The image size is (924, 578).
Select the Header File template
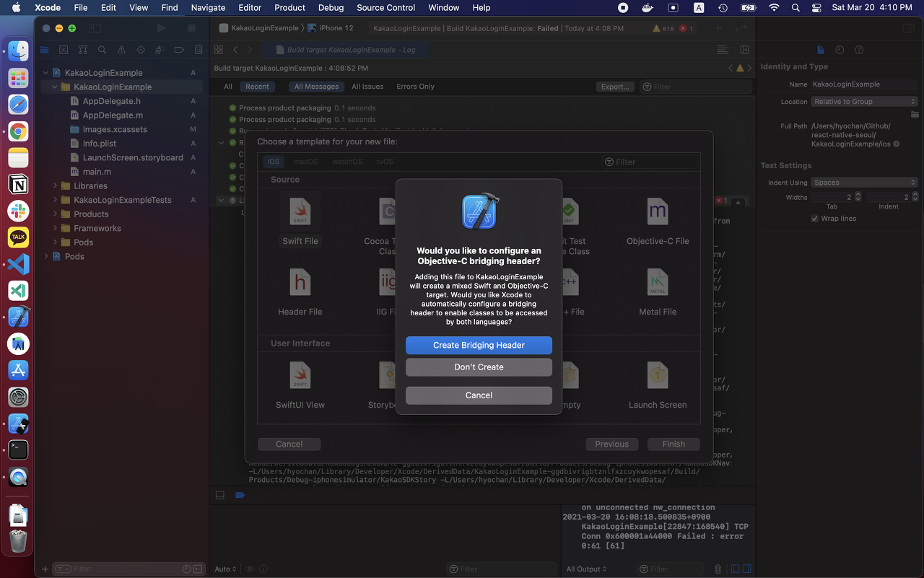(300, 292)
